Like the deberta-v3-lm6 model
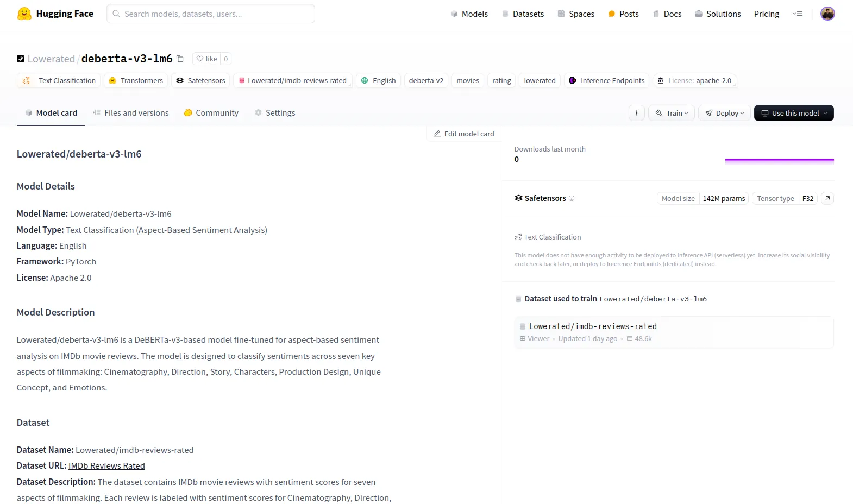This screenshot has height=504, width=853. click(x=206, y=59)
